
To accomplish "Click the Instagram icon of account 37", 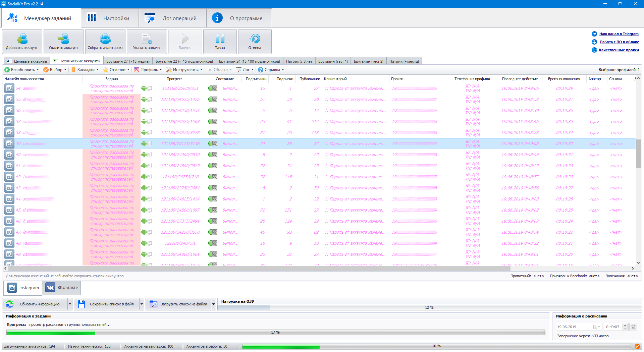I will pos(9,121).
